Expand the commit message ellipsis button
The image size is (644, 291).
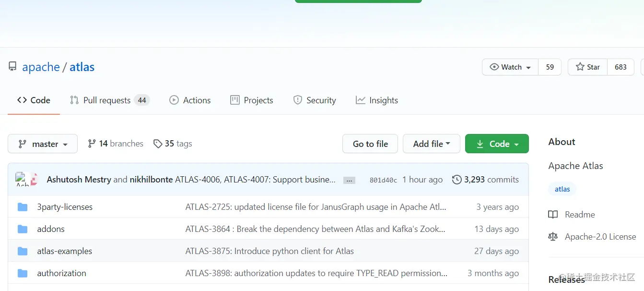(349, 180)
